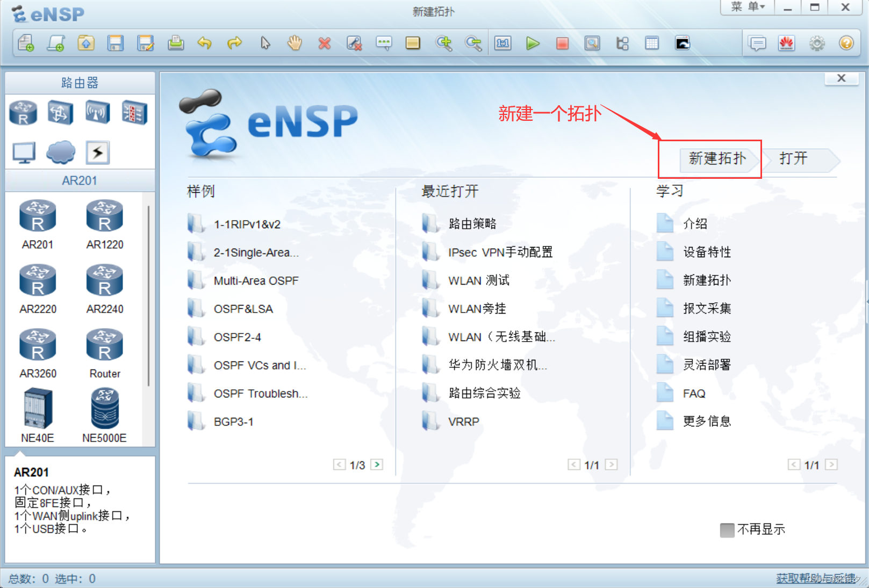Pick the AR1220 router device
The image size is (869, 588).
105,224
